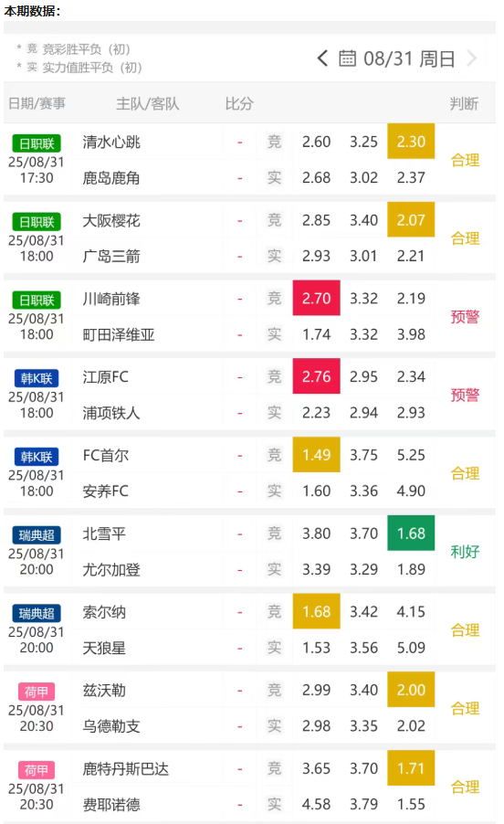Select 日职联 league tag for 清水心跳 match
This screenshot has height=824, width=504.
click(37, 143)
